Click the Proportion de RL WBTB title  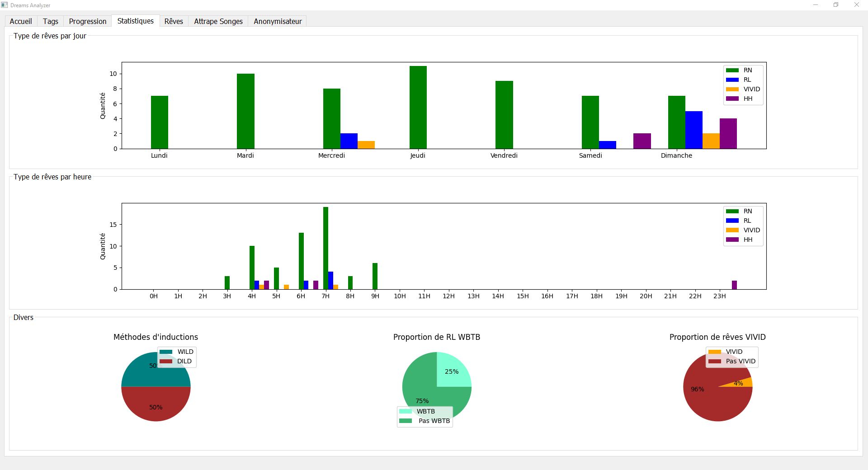click(437, 337)
